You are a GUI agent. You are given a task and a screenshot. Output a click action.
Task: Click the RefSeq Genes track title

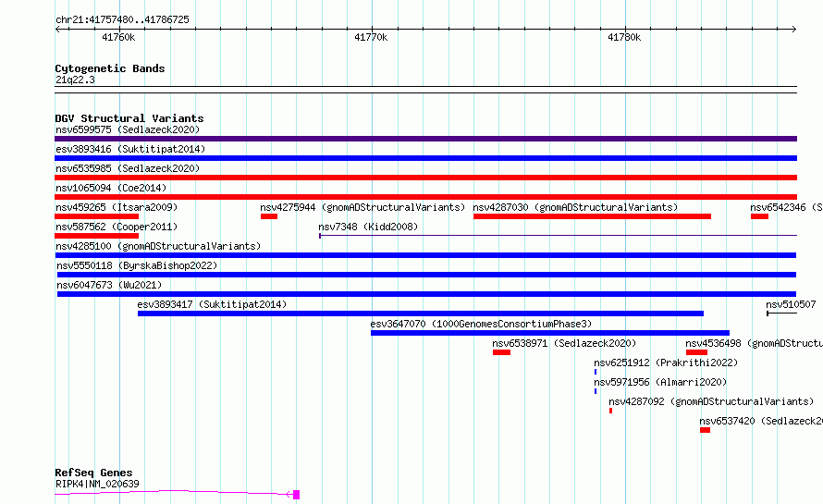tap(94, 473)
